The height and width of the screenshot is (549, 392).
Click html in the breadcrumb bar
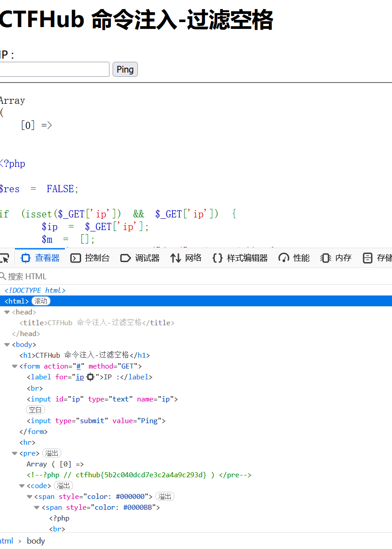pyautogui.click(x=6, y=541)
